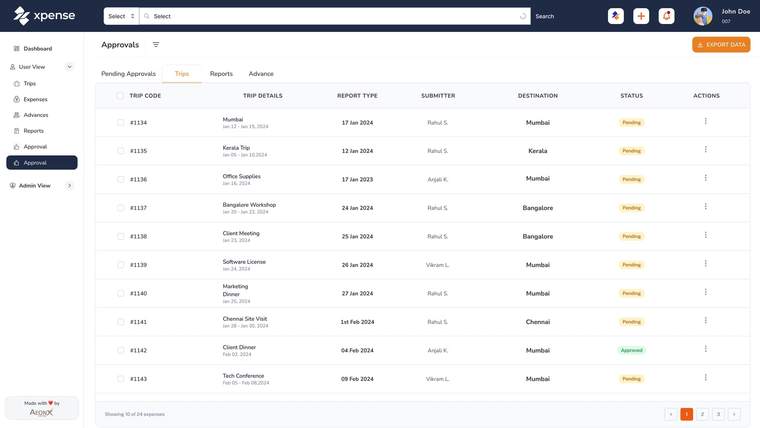
Task: Switch to the Advance tab
Action: pos(261,74)
